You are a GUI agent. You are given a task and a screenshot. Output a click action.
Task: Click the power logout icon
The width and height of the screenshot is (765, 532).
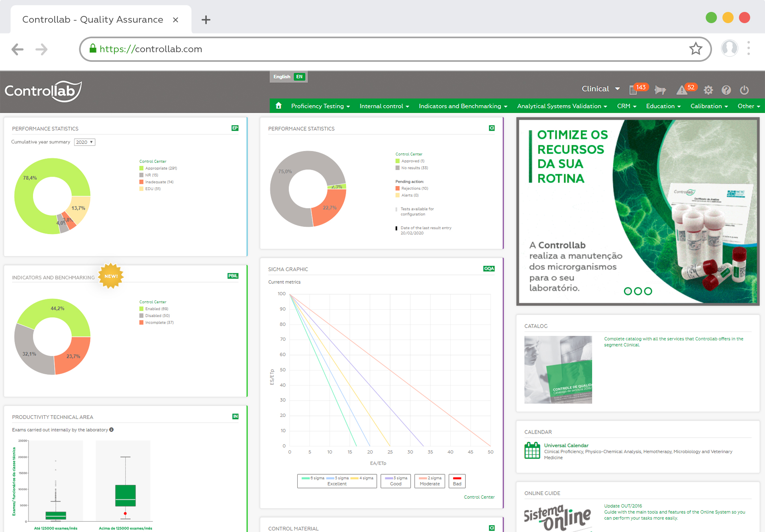pyautogui.click(x=744, y=90)
